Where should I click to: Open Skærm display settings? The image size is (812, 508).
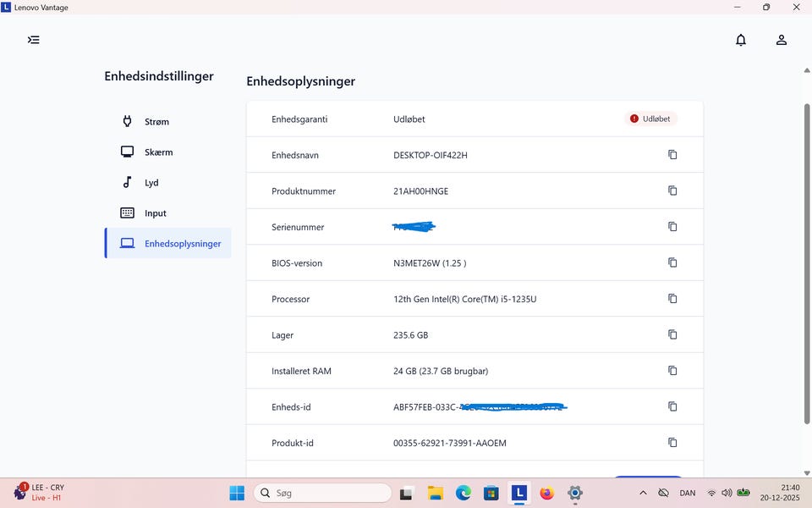167,152
